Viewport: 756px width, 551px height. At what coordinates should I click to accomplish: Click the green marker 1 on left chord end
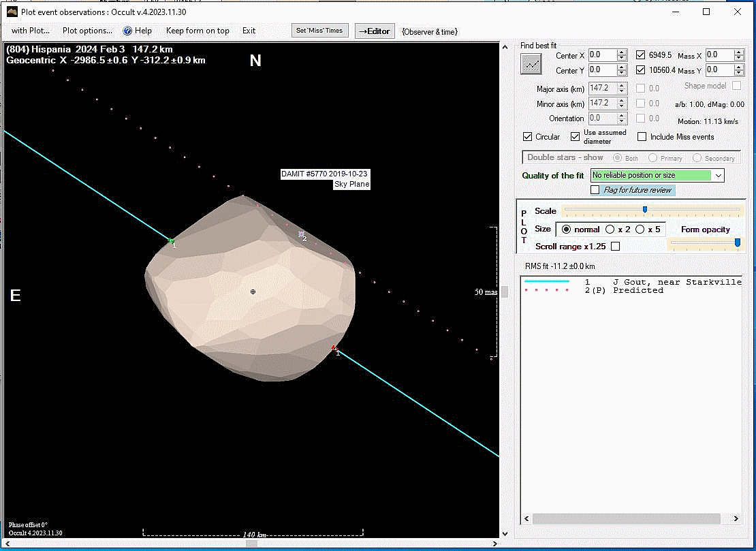coord(171,240)
